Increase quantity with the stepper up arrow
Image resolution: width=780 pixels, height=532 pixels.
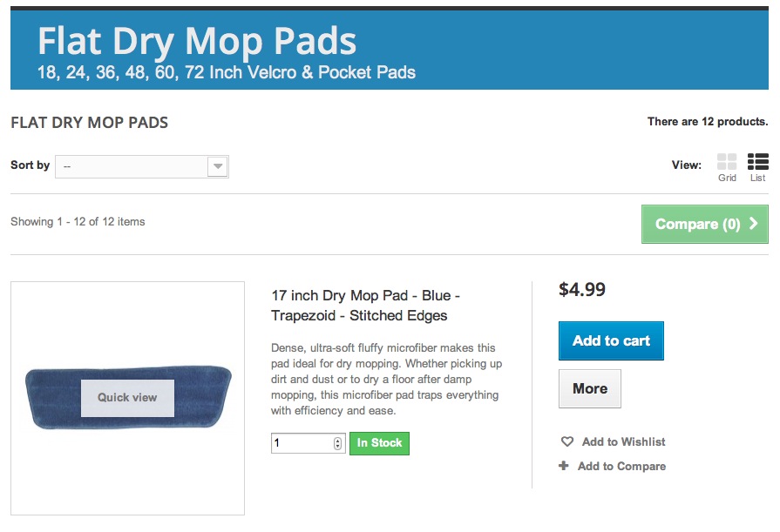pos(338,440)
